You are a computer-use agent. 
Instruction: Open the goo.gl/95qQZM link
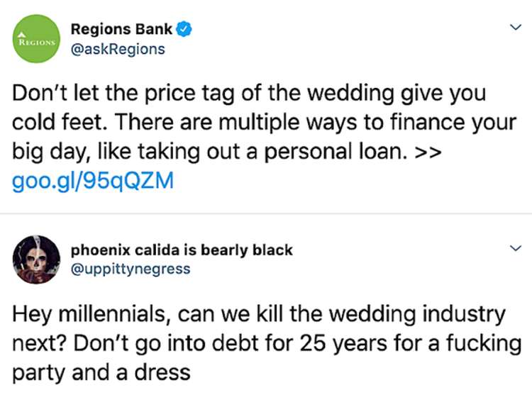[93, 182]
